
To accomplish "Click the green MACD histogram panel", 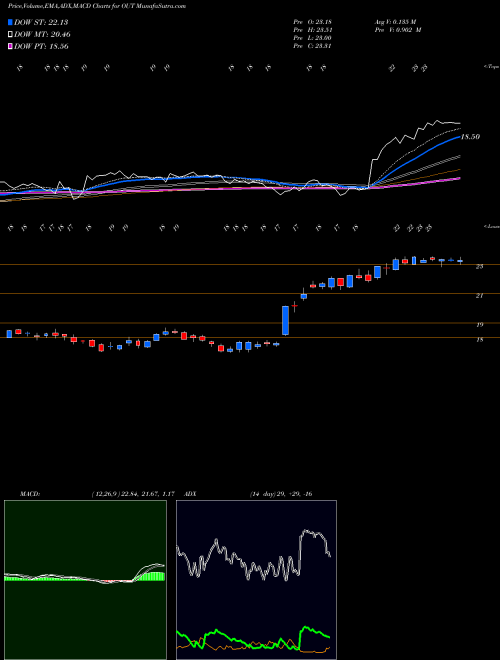I will click(x=85, y=580).
